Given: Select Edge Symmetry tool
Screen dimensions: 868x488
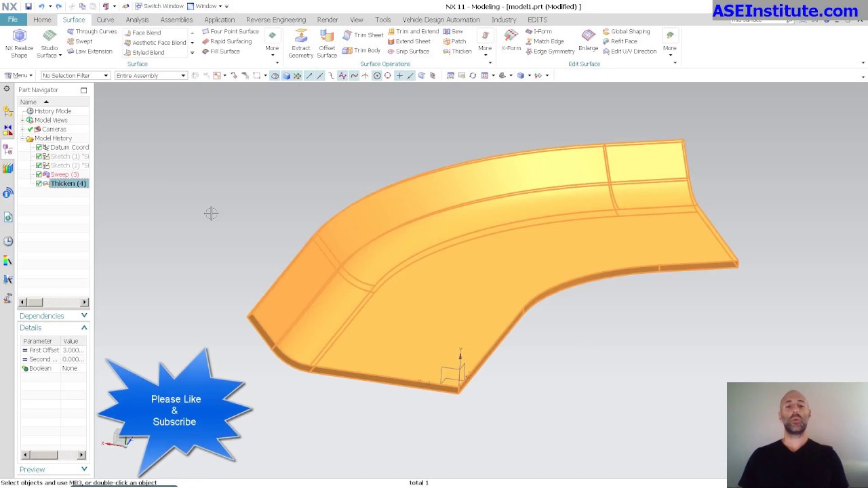Looking at the screenshot, I should [x=550, y=52].
